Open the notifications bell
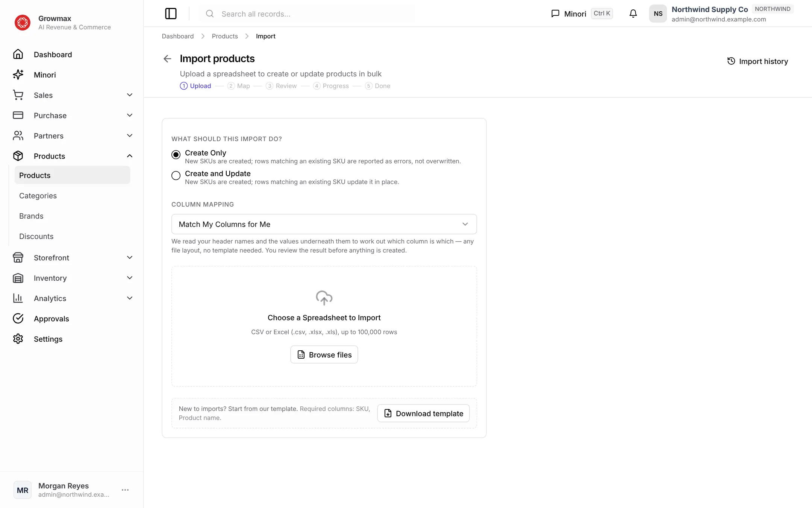The width and height of the screenshot is (812, 508). [x=633, y=14]
